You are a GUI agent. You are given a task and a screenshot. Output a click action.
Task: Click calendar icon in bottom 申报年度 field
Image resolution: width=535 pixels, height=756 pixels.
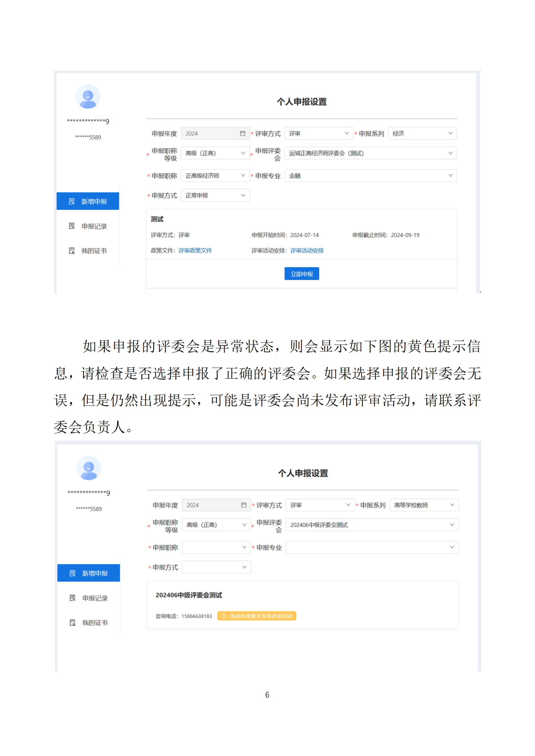coord(244,505)
